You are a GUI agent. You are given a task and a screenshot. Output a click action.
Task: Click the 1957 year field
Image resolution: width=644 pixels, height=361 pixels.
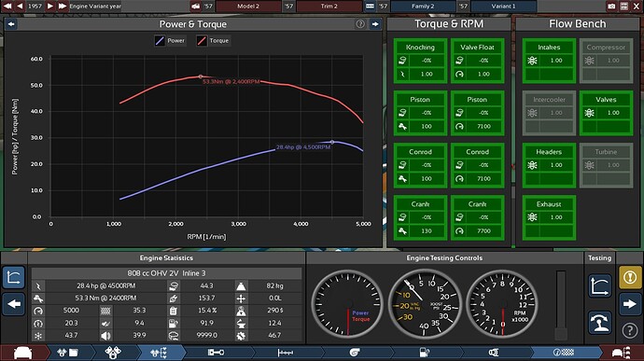[x=35, y=7]
